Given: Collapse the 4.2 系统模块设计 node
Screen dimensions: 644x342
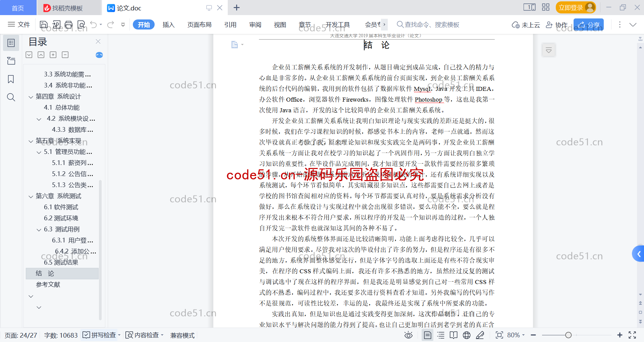Looking at the screenshot, I should point(39,119).
